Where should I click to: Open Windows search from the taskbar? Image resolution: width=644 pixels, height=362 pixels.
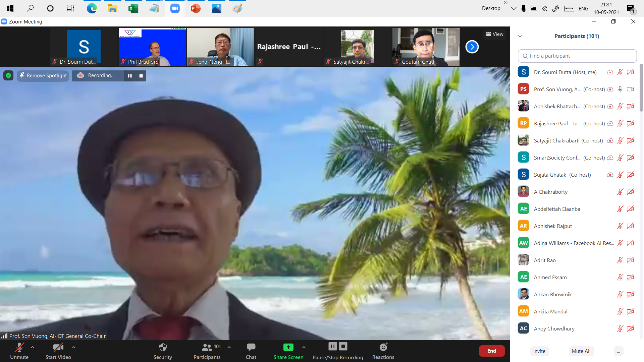coord(30,8)
